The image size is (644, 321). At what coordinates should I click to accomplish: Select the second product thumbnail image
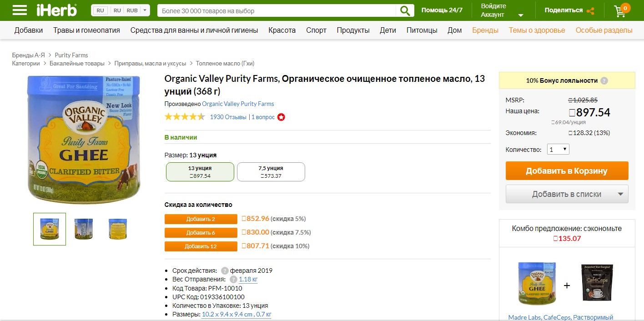[x=84, y=229]
